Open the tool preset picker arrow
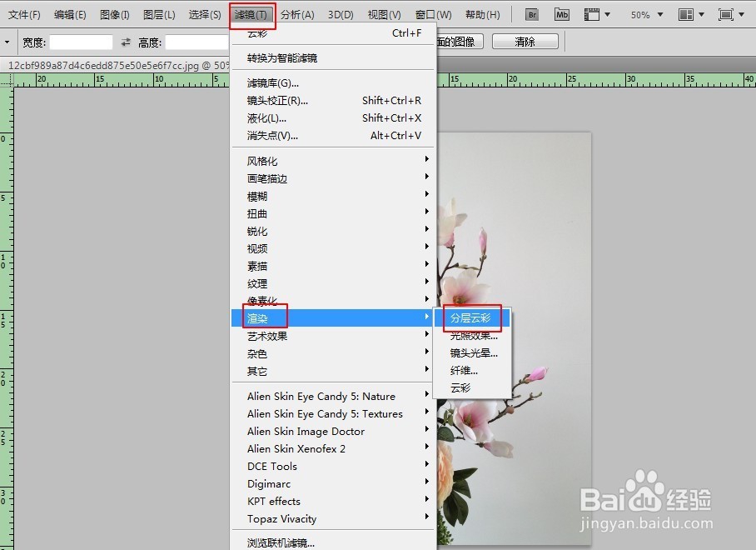 click(7, 42)
